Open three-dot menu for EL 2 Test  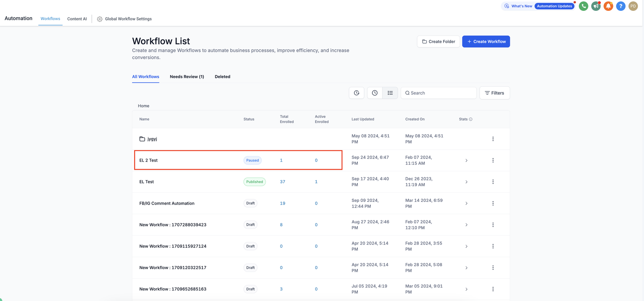tap(493, 160)
